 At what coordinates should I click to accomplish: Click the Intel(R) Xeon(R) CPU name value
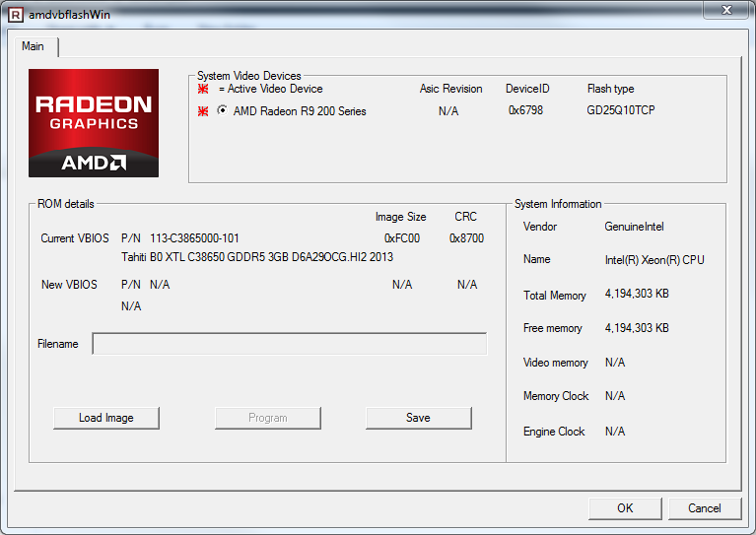[654, 260]
